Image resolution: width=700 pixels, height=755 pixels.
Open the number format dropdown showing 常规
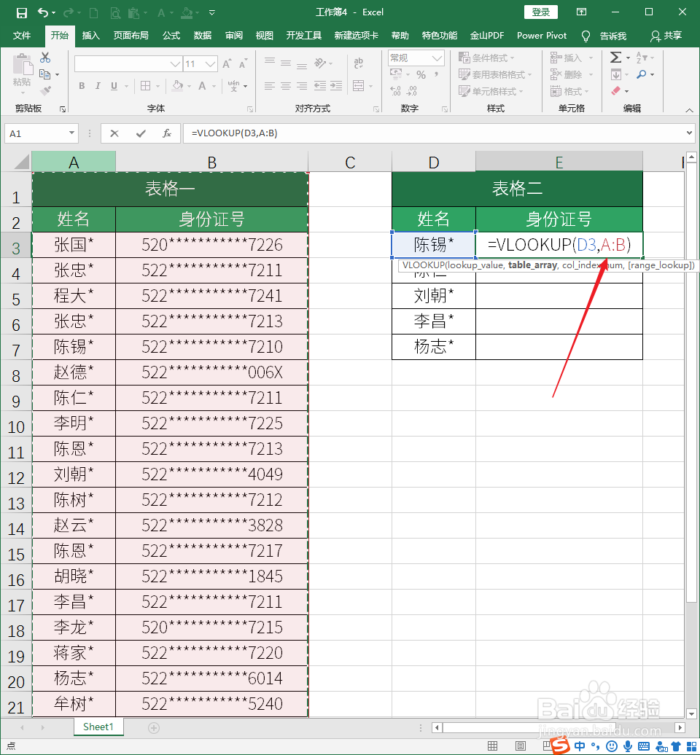pos(437,58)
